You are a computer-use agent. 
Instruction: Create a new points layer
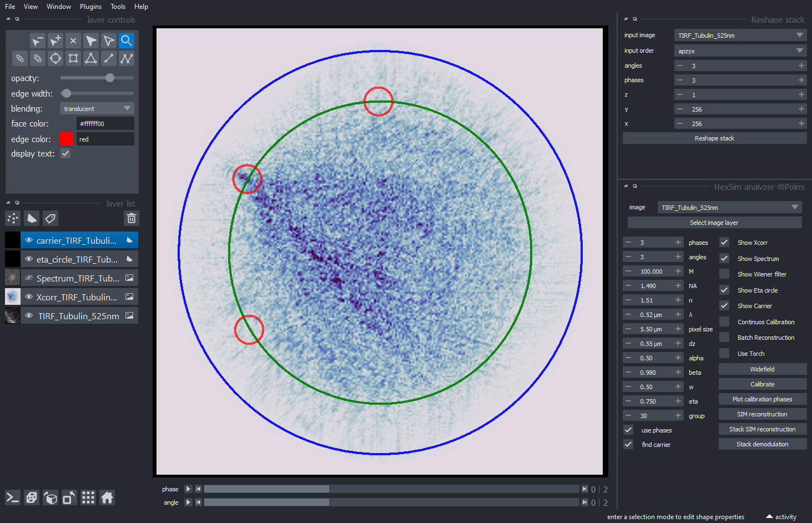[x=13, y=218]
